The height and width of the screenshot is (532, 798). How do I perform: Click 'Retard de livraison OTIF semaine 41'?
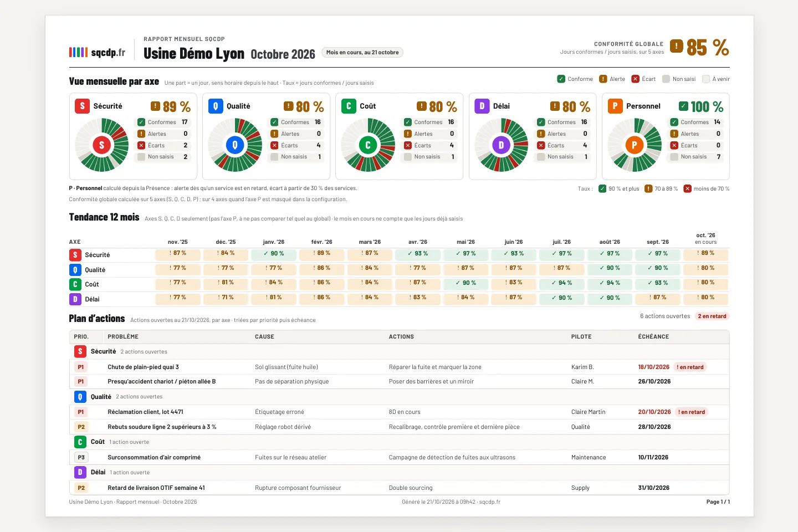156,488
